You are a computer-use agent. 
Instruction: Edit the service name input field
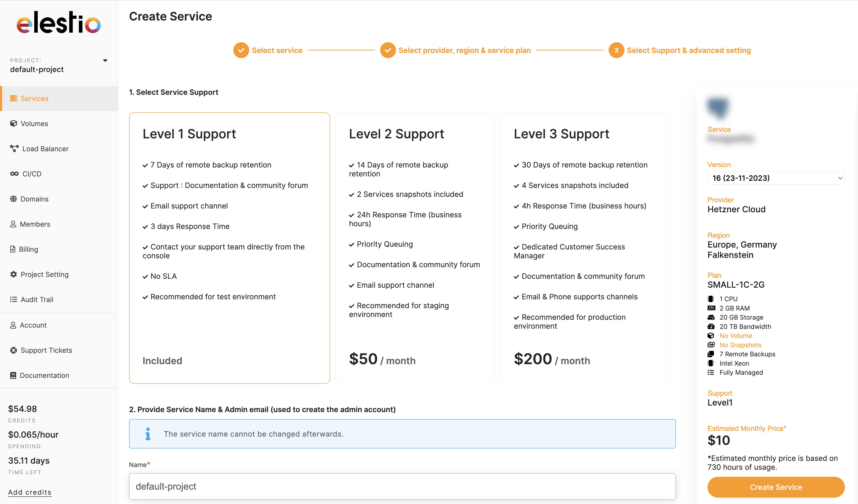(402, 486)
